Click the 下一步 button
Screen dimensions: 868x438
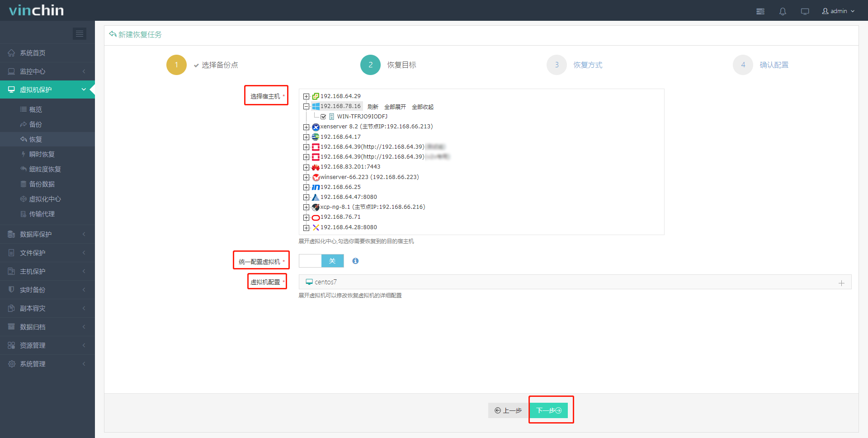point(548,410)
